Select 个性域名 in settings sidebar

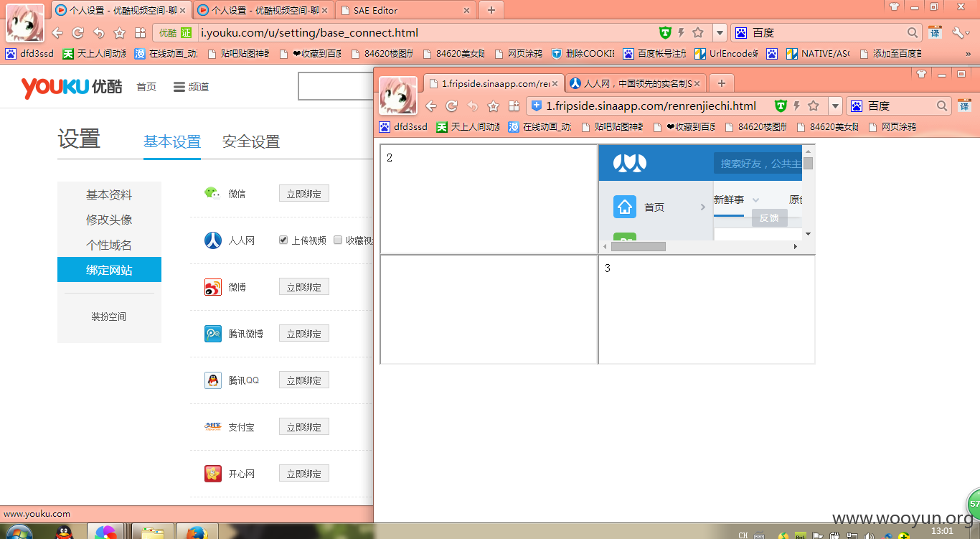point(109,245)
